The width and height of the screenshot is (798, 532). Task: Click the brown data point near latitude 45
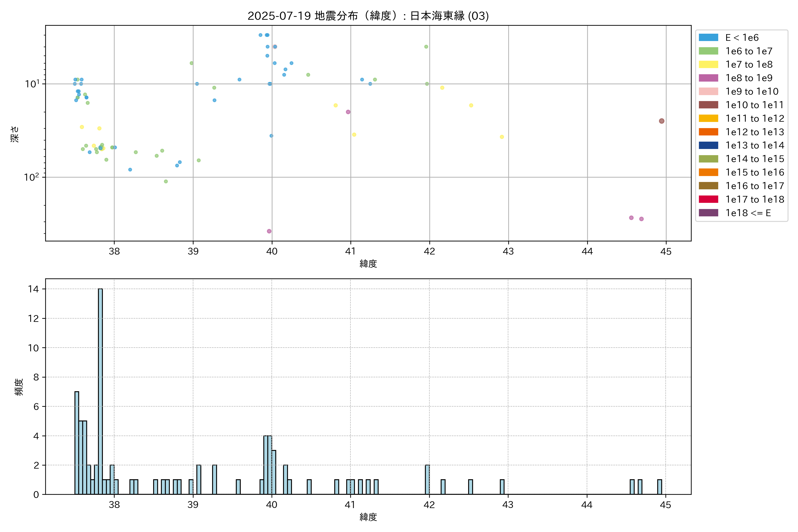pyautogui.click(x=661, y=121)
